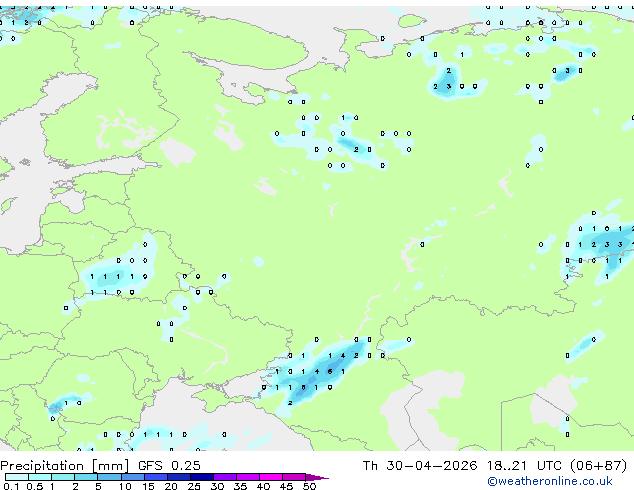Click the "45" legend scale label

286,486
